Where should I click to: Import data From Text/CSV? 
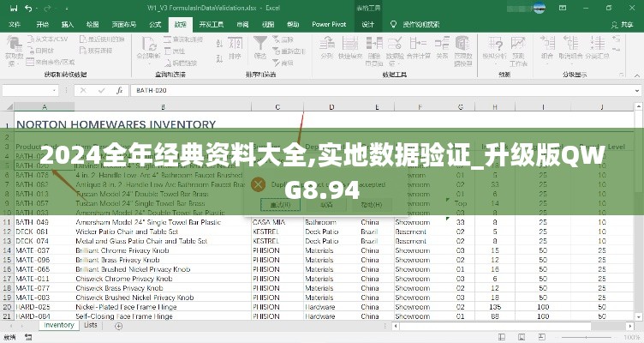tap(48, 39)
